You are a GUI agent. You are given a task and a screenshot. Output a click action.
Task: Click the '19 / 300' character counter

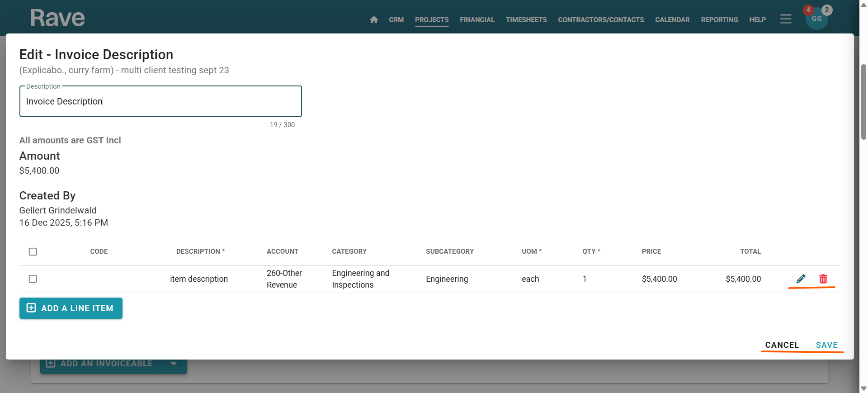(x=282, y=125)
